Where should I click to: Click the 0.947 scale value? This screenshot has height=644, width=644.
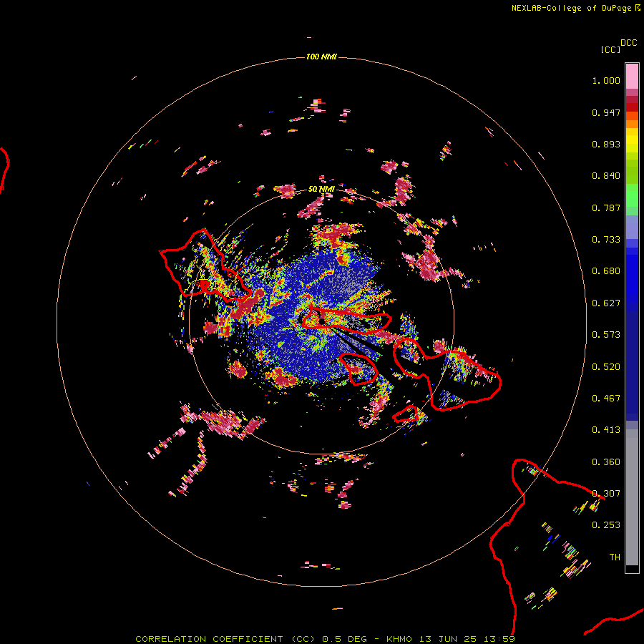pyautogui.click(x=606, y=112)
